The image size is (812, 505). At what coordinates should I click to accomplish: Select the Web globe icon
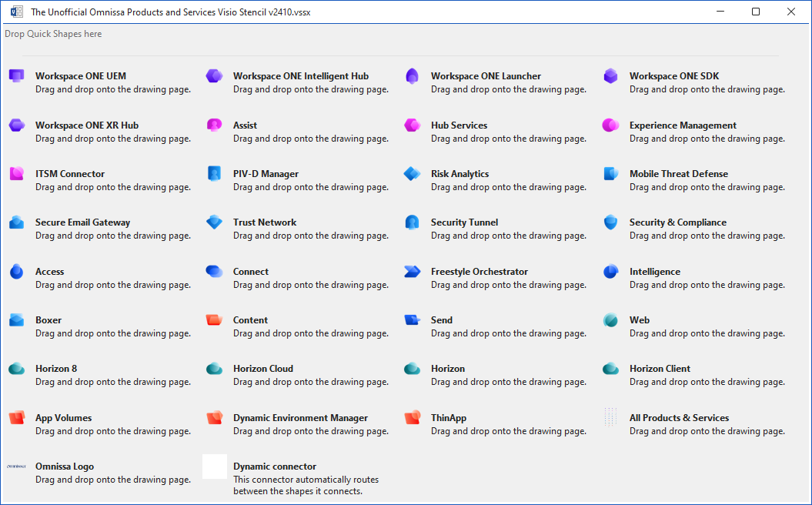click(610, 320)
